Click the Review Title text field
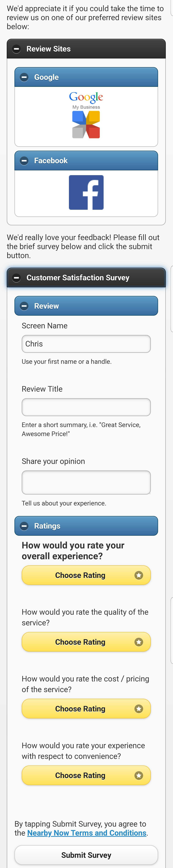Viewport: 173px width, 868px height. pyautogui.click(x=86, y=407)
